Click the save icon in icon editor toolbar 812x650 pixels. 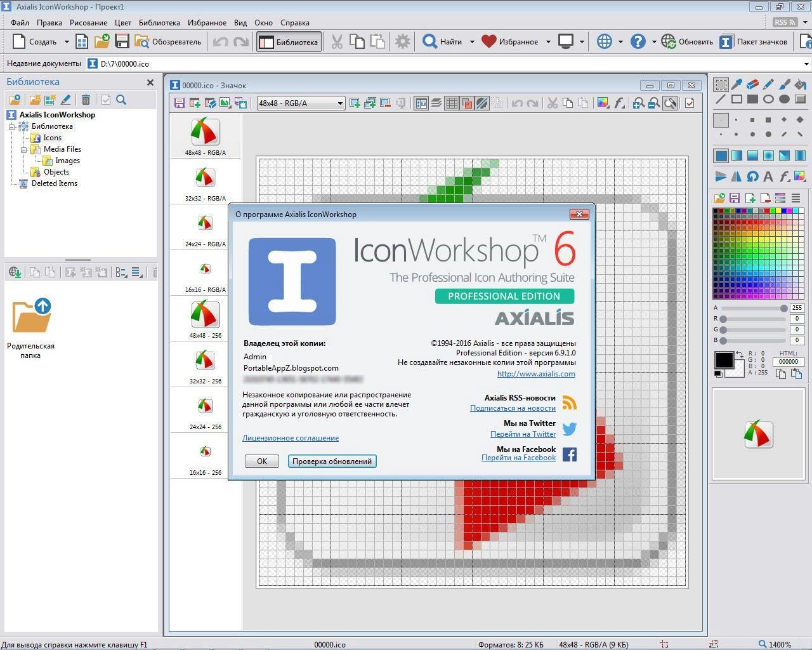click(179, 103)
